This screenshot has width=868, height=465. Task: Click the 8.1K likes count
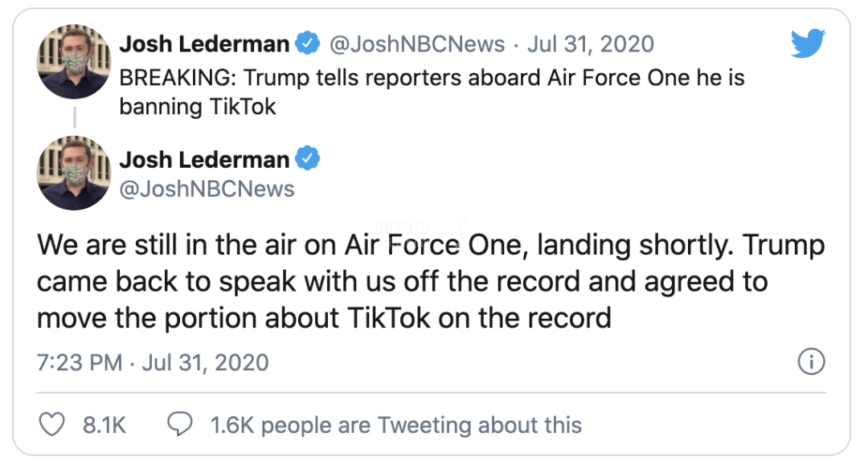point(104,425)
